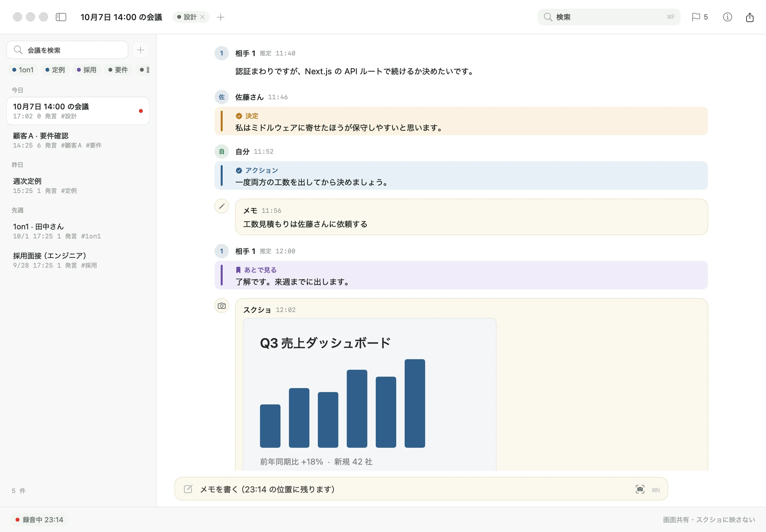Select the memo text 工数見積もりは佐藤さんに依頼する
This screenshot has height=532, width=766.
point(305,224)
